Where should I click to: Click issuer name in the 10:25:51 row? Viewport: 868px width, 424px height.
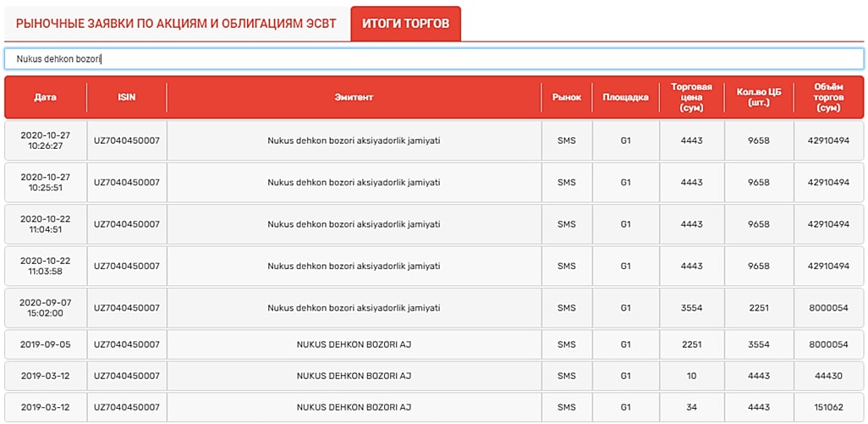click(x=354, y=182)
